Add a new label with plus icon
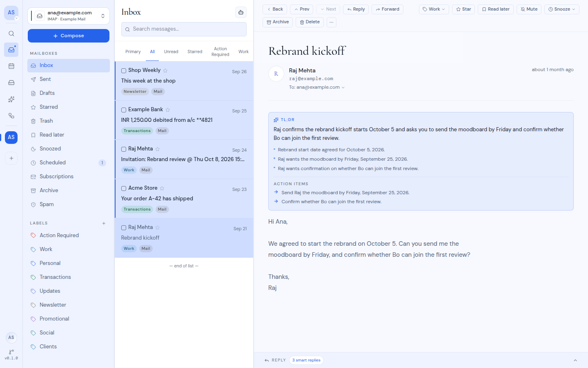588x368 pixels. point(104,223)
